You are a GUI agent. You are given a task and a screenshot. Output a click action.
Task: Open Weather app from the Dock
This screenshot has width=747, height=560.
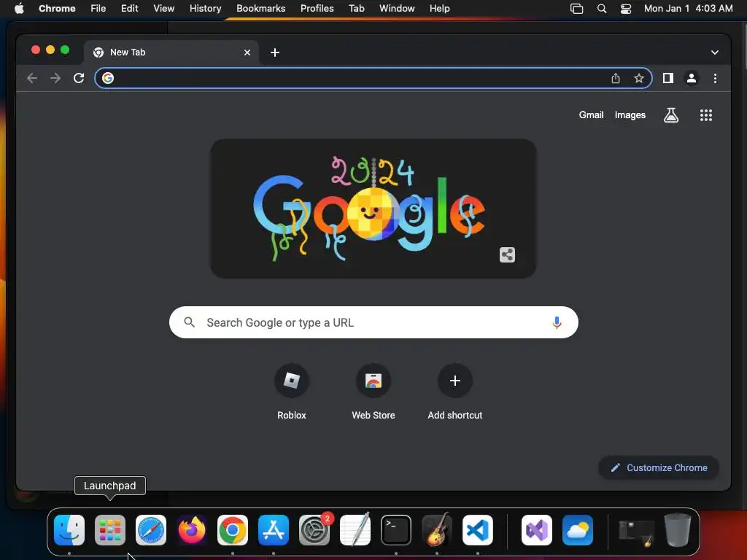(x=578, y=530)
